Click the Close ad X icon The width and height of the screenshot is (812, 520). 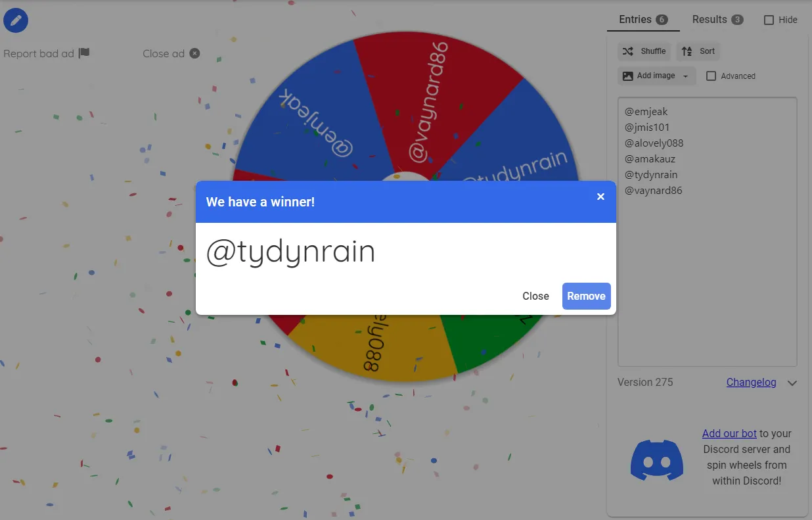click(x=194, y=53)
